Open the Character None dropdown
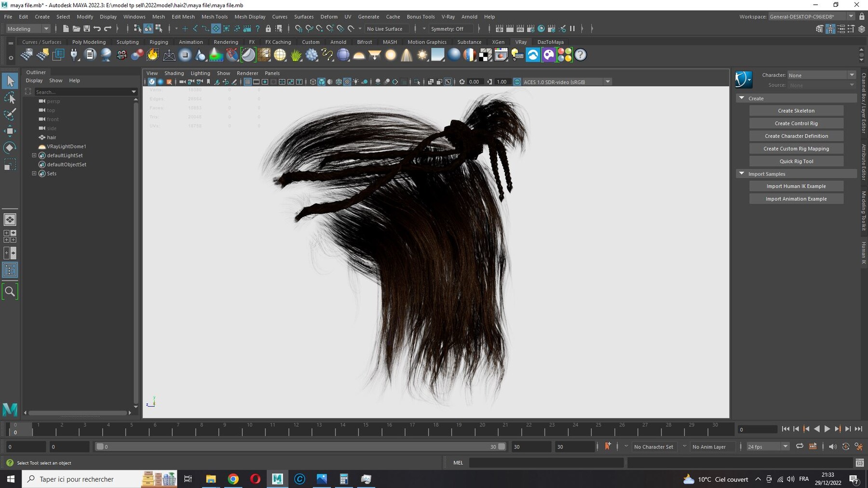Image resolution: width=868 pixels, height=488 pixels. (821, 75)
